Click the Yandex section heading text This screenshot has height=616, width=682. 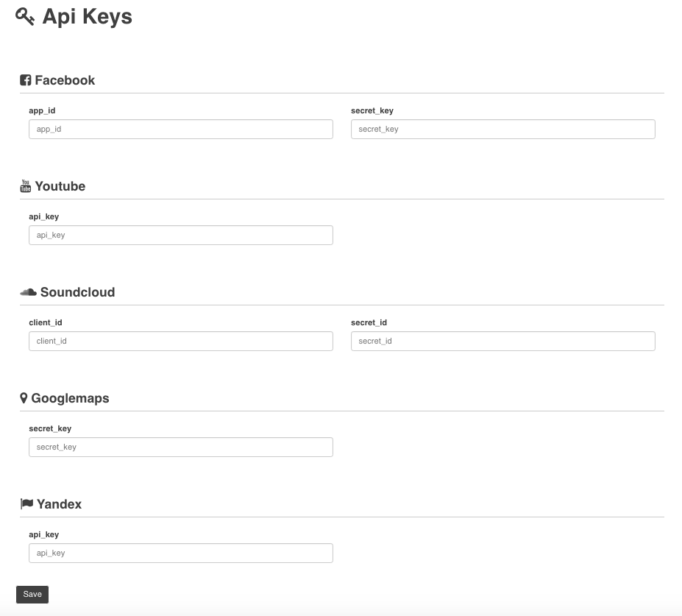pos(59,504)
